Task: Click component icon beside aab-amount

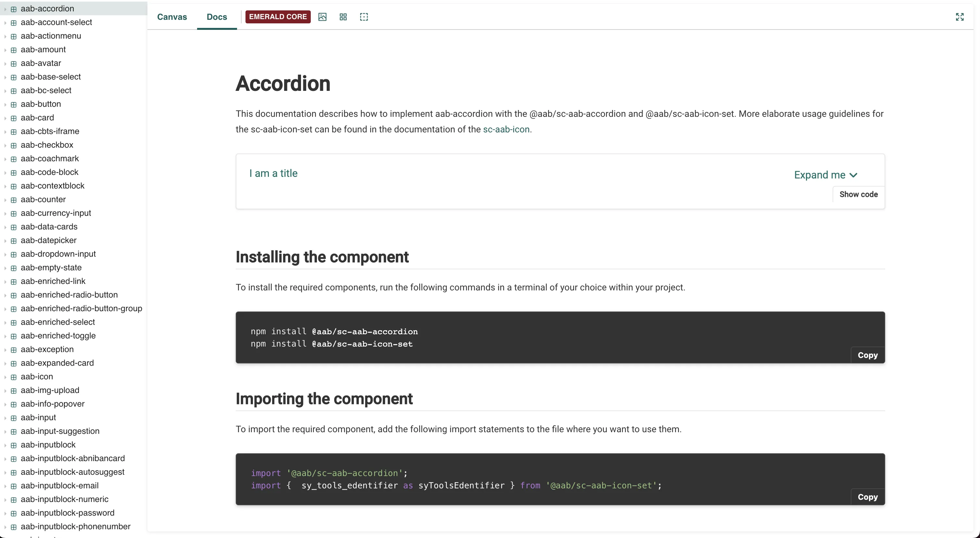Action: [x=14, y=50]
